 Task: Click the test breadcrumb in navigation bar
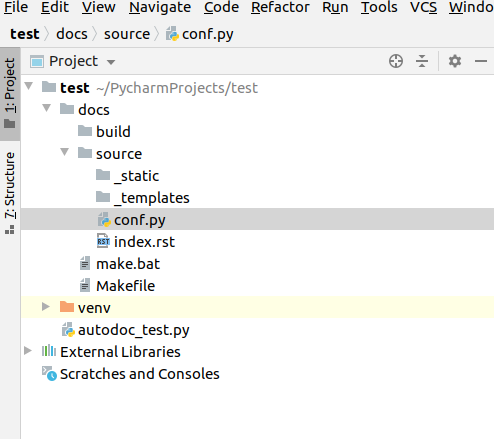(x=25, y=34)
